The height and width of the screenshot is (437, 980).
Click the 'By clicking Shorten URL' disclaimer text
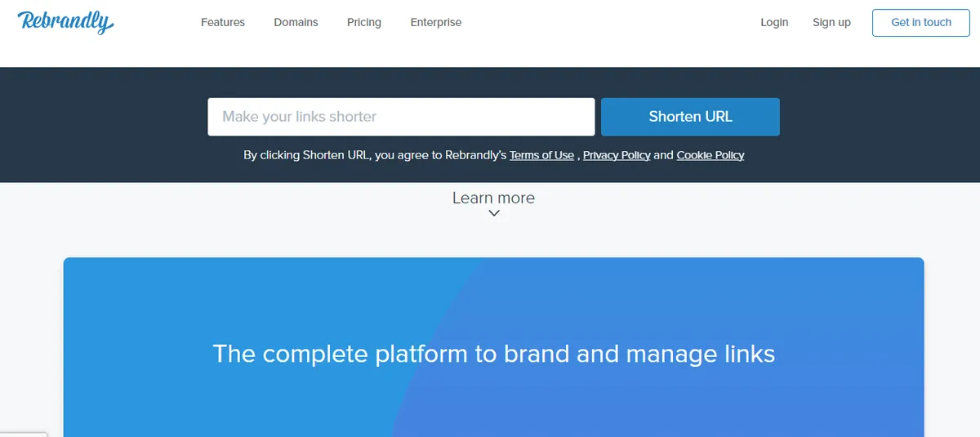(376, 155)
